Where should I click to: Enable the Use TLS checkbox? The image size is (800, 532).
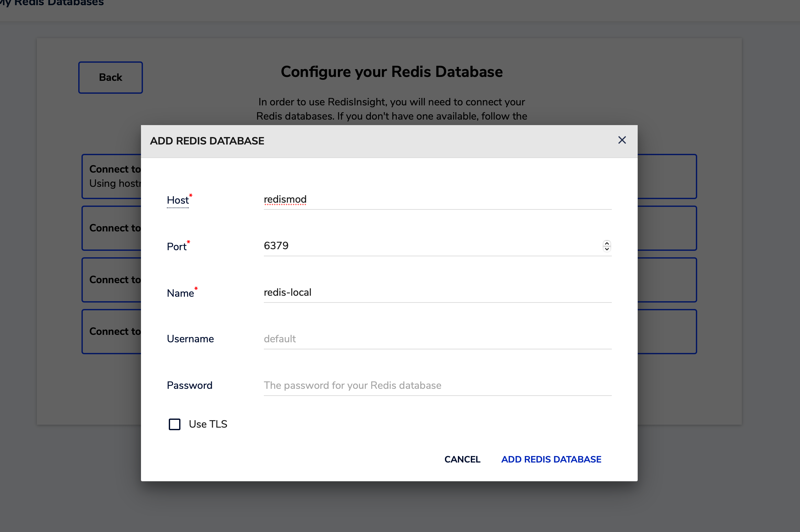[175, 424]
